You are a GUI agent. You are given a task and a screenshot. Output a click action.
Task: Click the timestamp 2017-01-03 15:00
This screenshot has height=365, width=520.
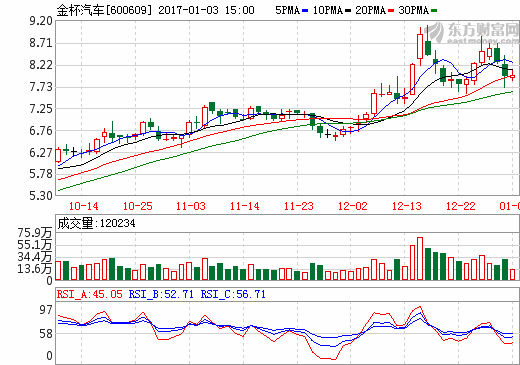click(x=206, y=10)
